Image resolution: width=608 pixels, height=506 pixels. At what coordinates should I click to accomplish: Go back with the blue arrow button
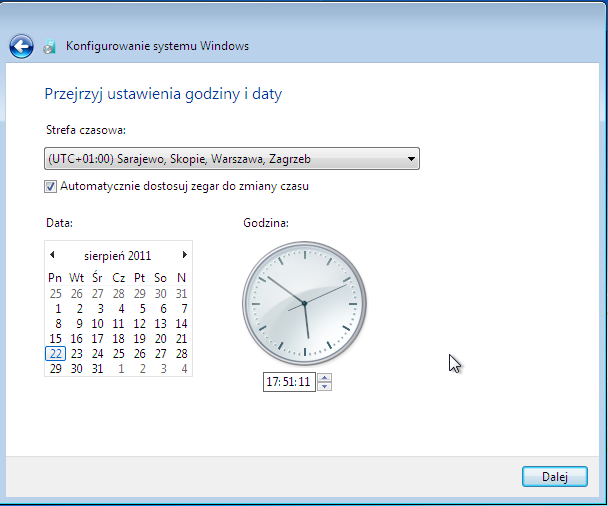coord(21,47)
